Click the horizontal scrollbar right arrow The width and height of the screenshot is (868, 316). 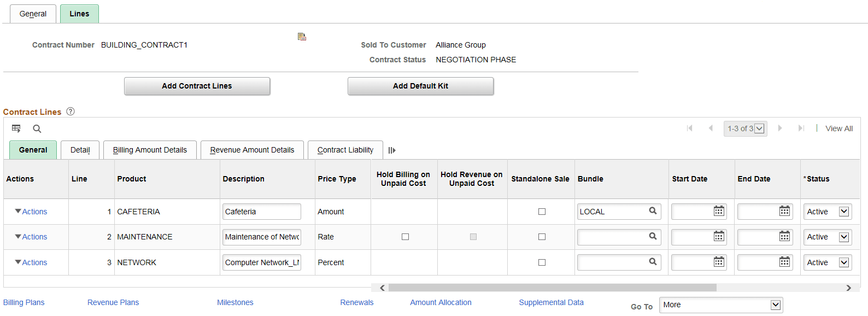[x=848, y=288]
